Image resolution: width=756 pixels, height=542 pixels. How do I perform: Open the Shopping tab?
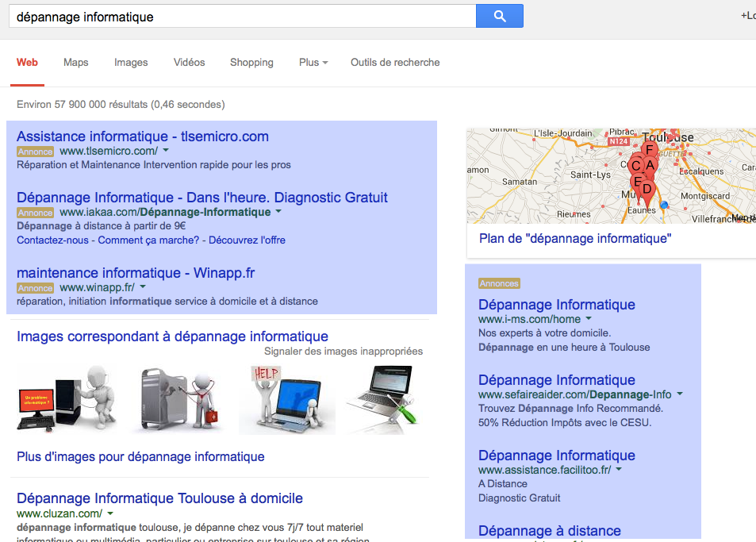tap(251, 62)
